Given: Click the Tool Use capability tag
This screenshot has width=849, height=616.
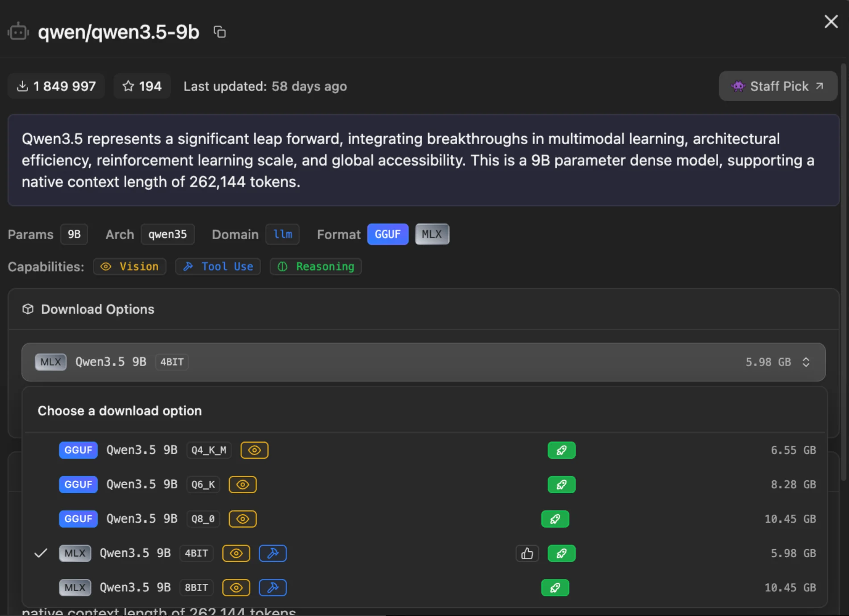Looking at the screenshot, I should tap(218, 266).
